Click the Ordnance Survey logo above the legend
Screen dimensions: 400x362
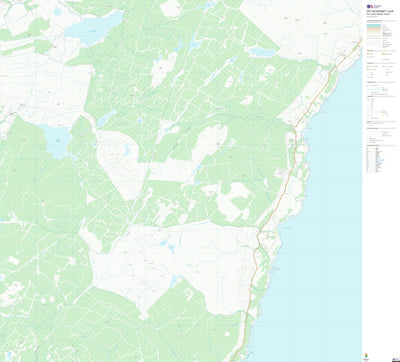374,6
